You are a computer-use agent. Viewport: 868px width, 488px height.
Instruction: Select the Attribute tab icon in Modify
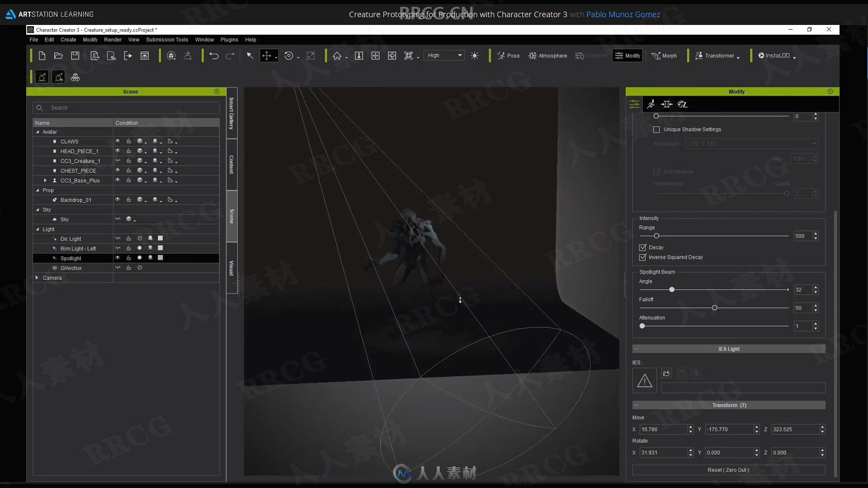(x=634, y=104)
